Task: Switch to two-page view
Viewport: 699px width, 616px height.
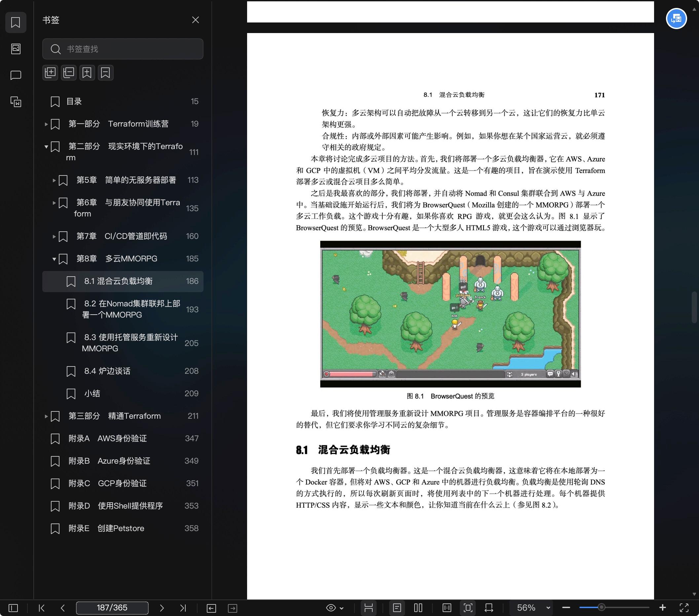Action: [x=418, y=608]
